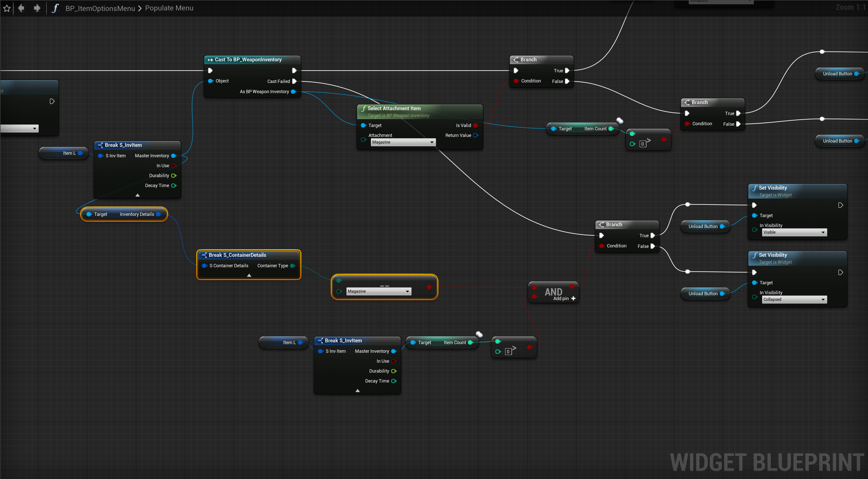
Task: Click the 0 value field on the lower greater-than node
Action: click(x=508, y=352)
